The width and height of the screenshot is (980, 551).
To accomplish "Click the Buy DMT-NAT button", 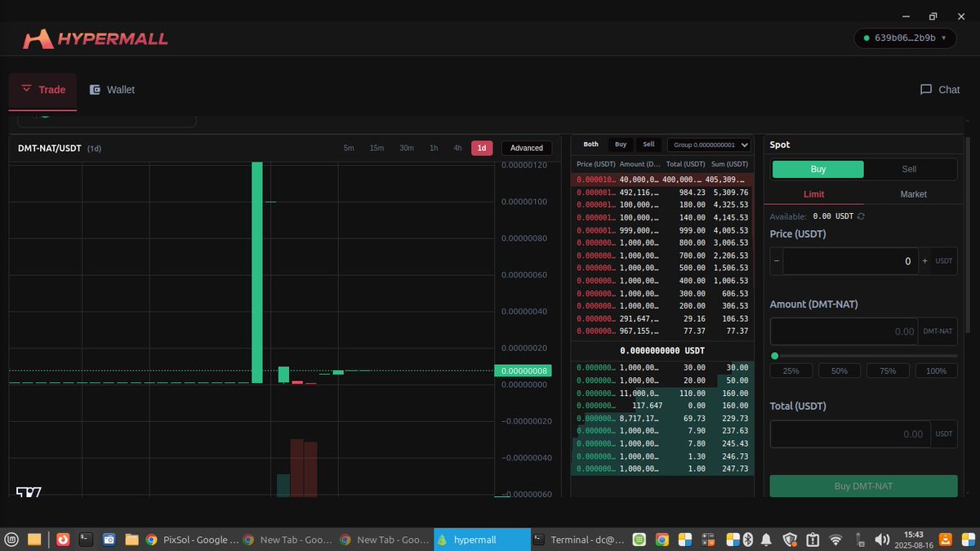I will point(864,486).
